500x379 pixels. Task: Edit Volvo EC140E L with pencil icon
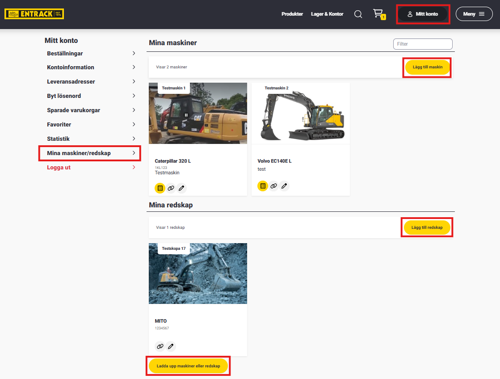click(x=284, y=186)
